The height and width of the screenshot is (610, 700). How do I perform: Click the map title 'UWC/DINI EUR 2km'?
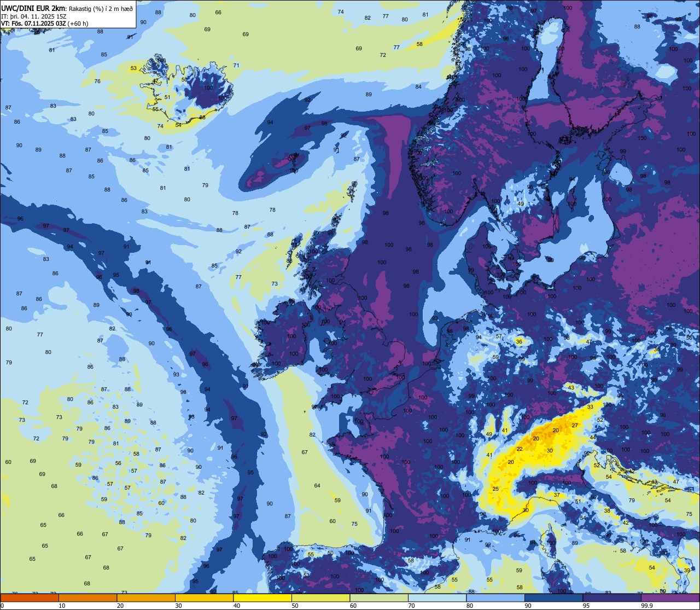point(34,8)
